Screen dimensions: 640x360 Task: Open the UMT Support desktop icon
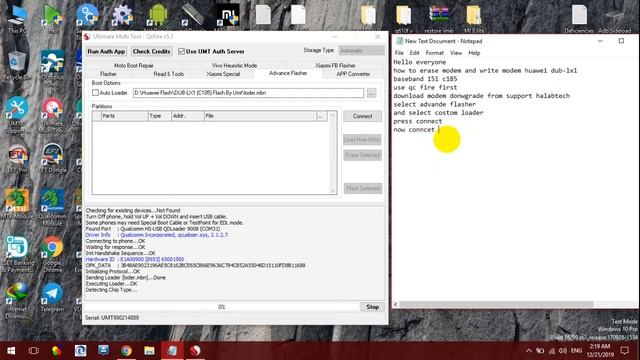[17, 115]
